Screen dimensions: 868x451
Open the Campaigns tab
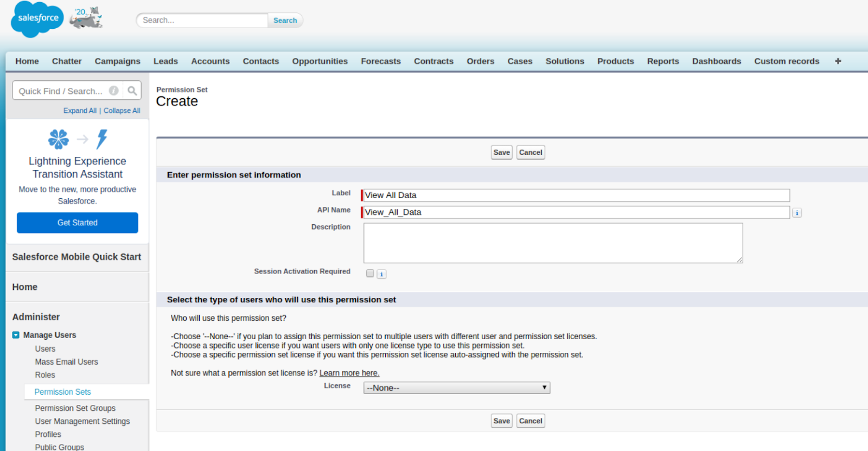pos(118,61)
